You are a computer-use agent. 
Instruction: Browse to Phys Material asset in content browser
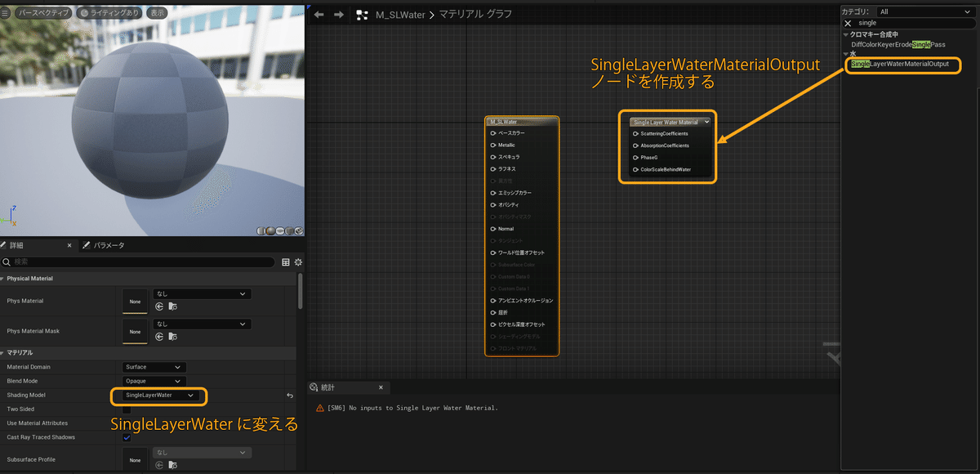click(172, 306)
